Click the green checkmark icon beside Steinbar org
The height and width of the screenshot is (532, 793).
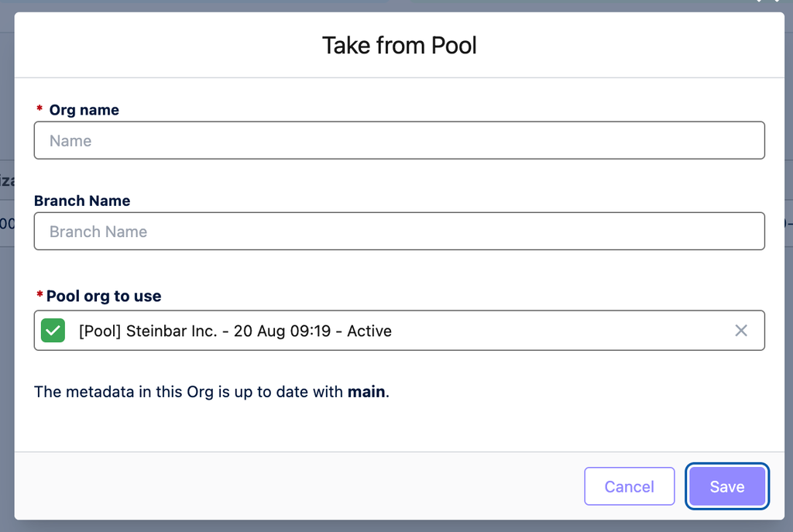pos(53,331)
